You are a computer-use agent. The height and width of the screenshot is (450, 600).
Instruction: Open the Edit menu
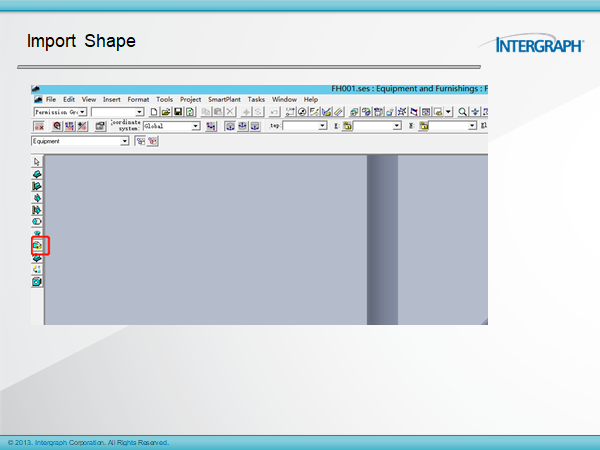click(x=69, y=99)
